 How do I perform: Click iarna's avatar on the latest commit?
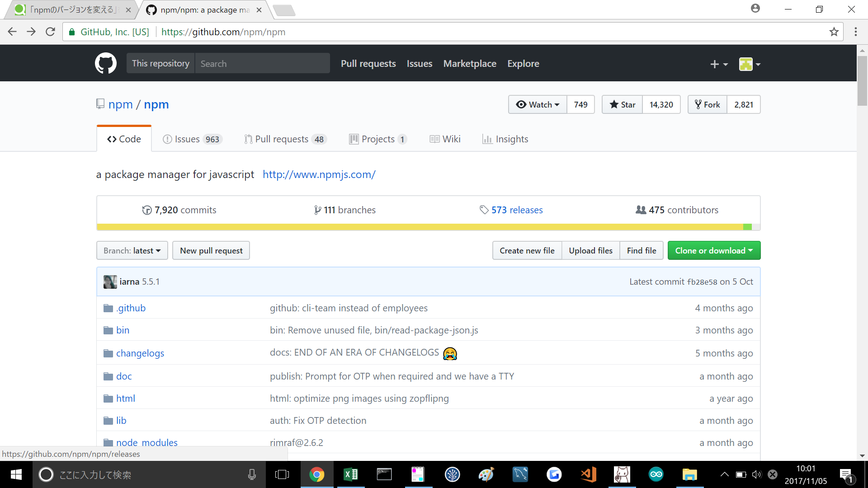110,281
